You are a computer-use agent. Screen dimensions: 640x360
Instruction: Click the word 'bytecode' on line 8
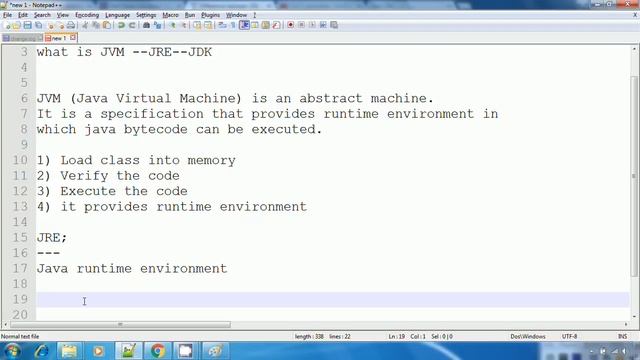tap(156, 129)
